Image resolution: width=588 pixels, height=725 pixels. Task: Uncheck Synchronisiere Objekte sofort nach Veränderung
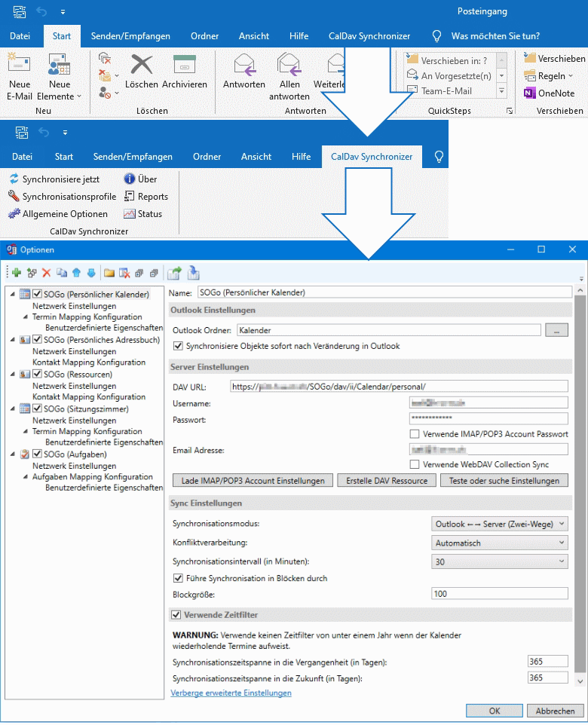(x=178, y=346)
